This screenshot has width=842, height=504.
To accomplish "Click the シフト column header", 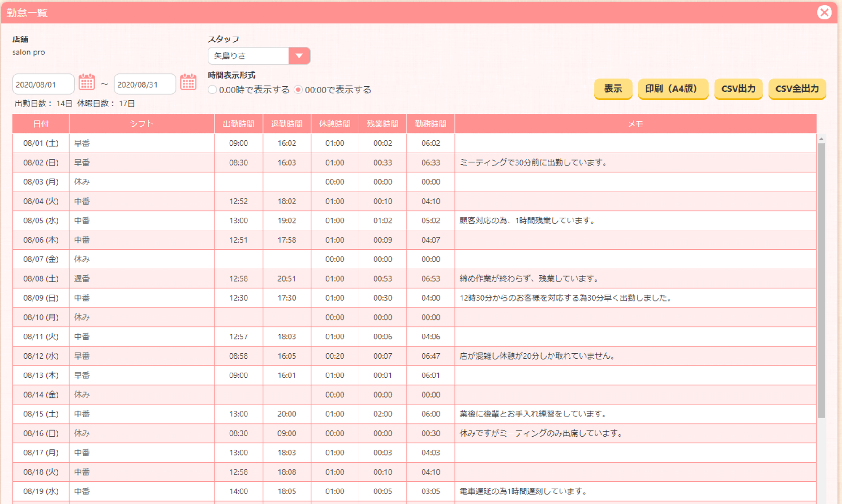I will [141, 124].
